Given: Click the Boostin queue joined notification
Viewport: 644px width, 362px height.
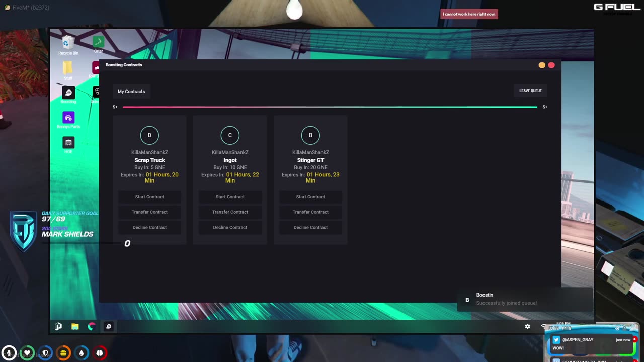Looking at the screenshot, I should 525,299.
